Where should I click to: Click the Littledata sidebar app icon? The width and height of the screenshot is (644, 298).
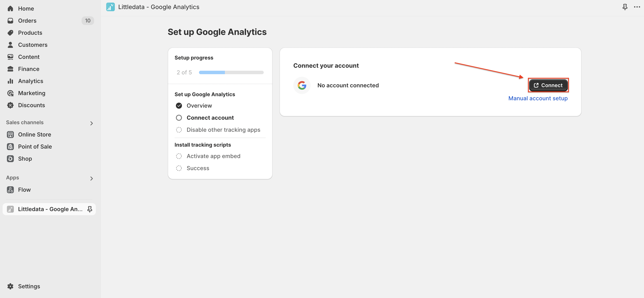tap(10, 209)
